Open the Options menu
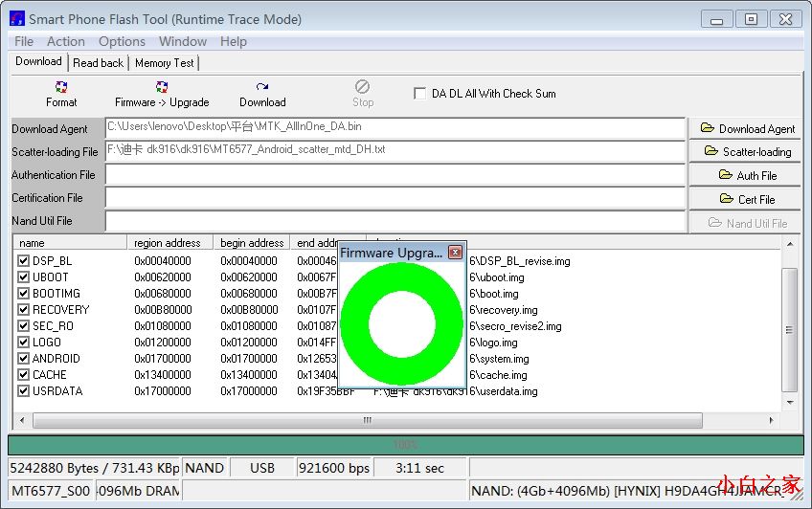Image resolution: width=812 pixels, height=509 pixels. [x=122, y=41]
